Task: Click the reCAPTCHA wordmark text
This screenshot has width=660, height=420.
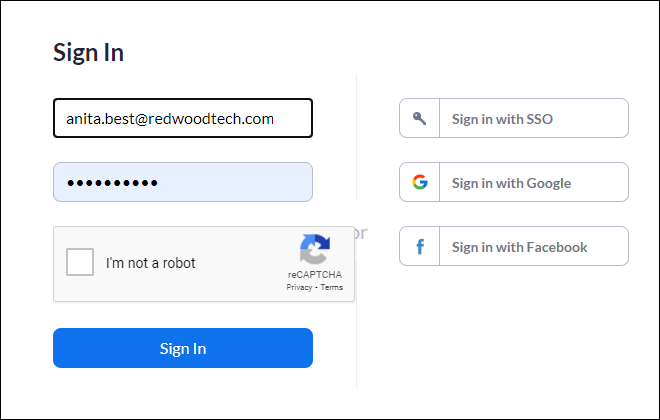Action: (314, 274)
